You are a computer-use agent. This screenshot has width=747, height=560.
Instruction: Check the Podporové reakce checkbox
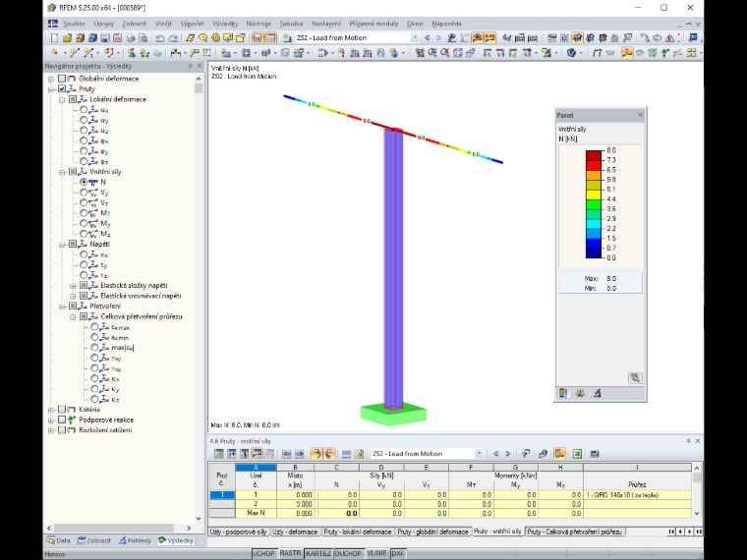(x=62, y=420)
